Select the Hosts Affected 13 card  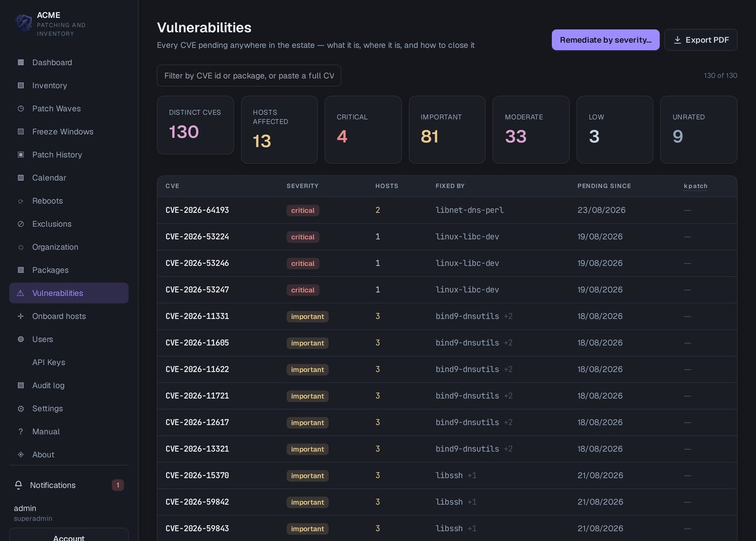tap(279, 130)
